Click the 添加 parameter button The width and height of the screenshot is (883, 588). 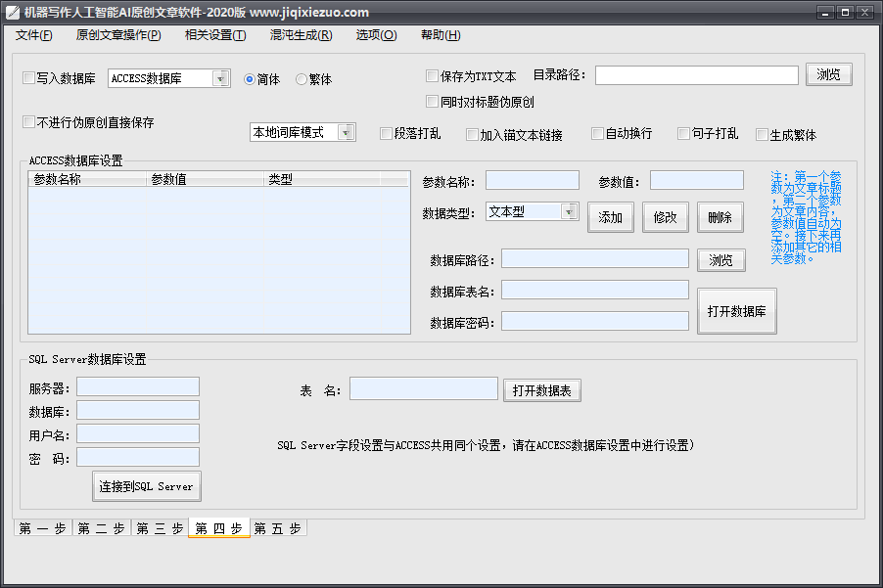pyautogui.click(x=611, y=217)
